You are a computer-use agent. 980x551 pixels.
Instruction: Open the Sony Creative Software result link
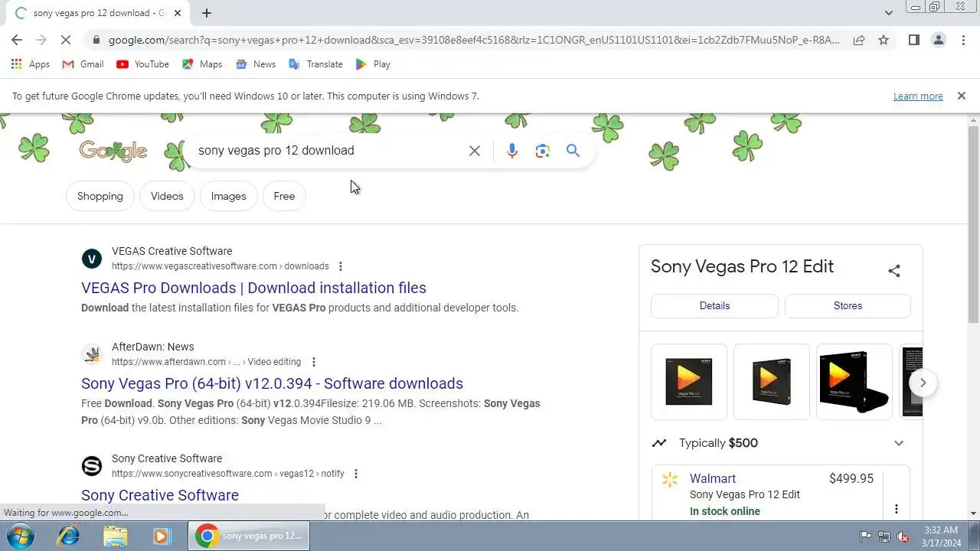(160, 495)
